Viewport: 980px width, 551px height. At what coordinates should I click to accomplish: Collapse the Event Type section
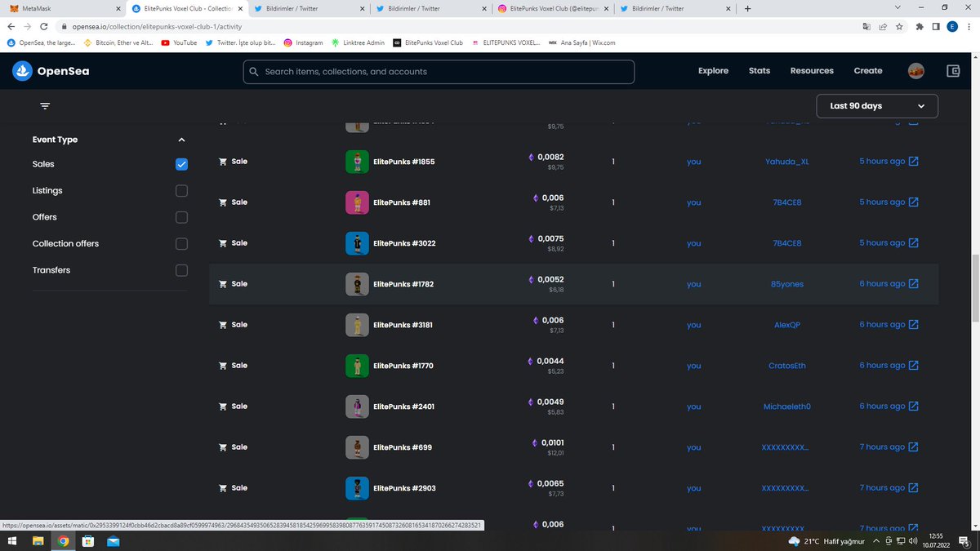pos(181,140)
